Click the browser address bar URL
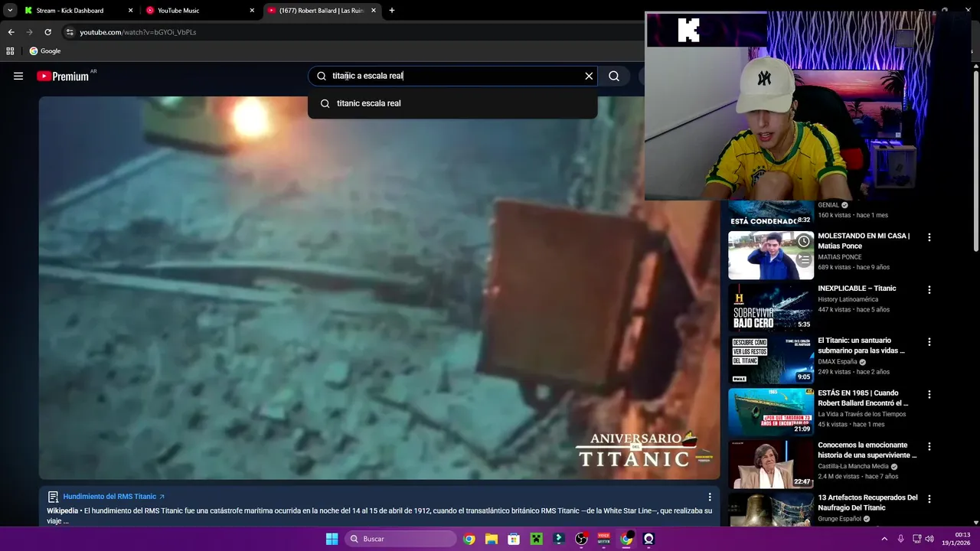 tap(138, 32)
